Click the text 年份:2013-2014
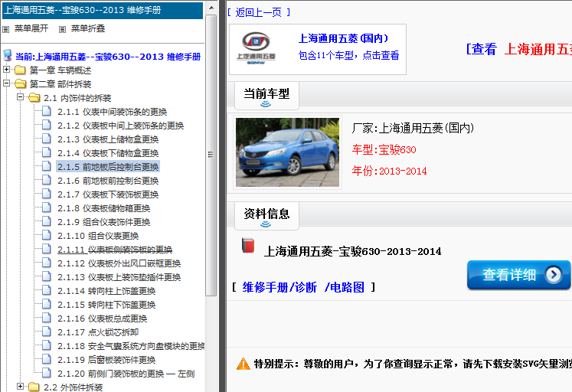Image resolution: width=572 pixels, height=392 pixels. 389,171
